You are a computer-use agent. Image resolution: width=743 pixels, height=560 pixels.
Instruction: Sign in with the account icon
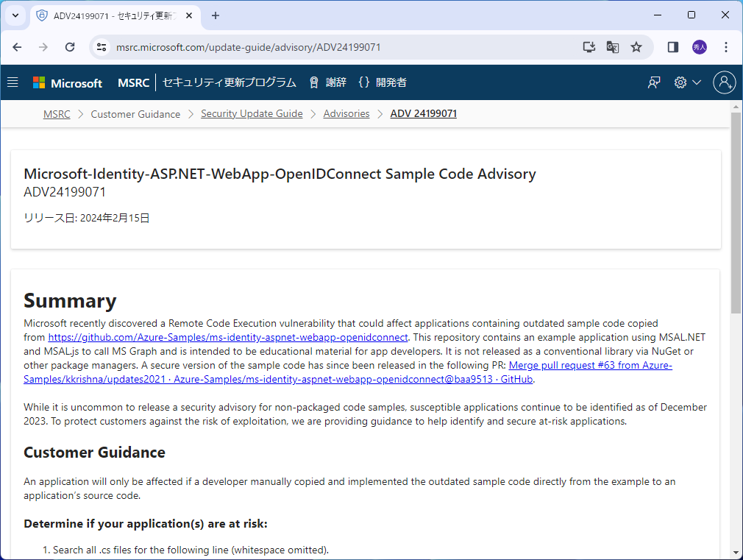pyautogui.click(x=725, y=82)
